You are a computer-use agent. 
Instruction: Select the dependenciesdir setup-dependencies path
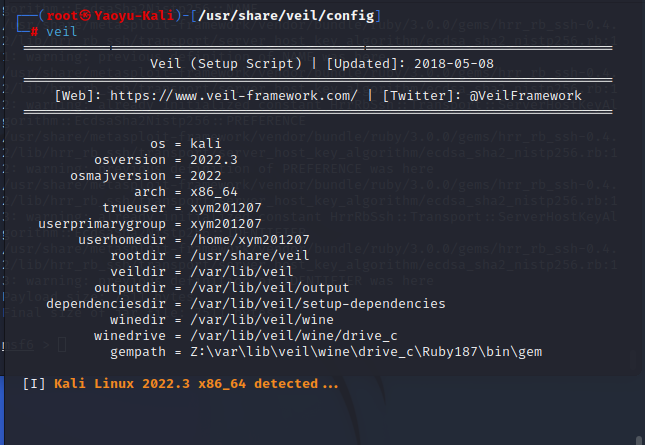pos(318,304)
